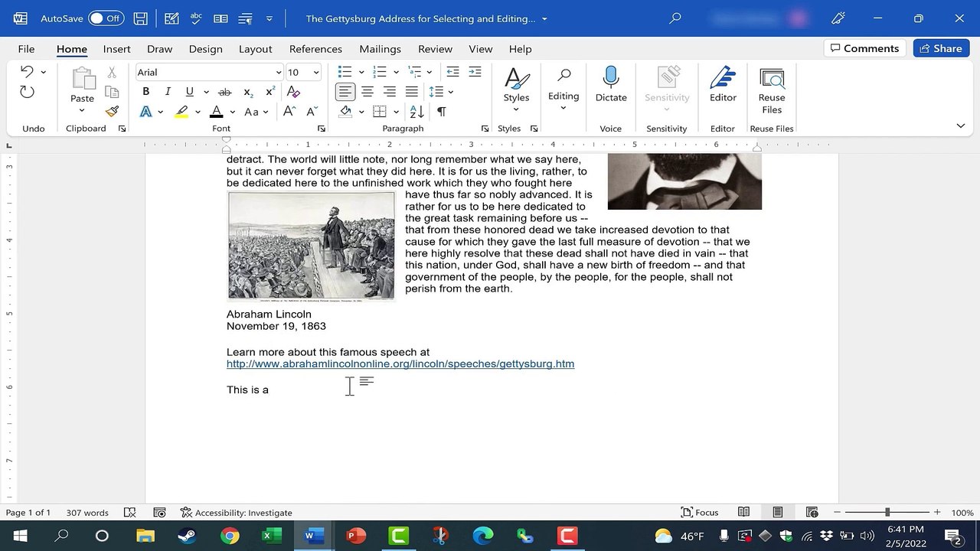Launch the Font dialog box
980x551 pixels.
(322, 129)
